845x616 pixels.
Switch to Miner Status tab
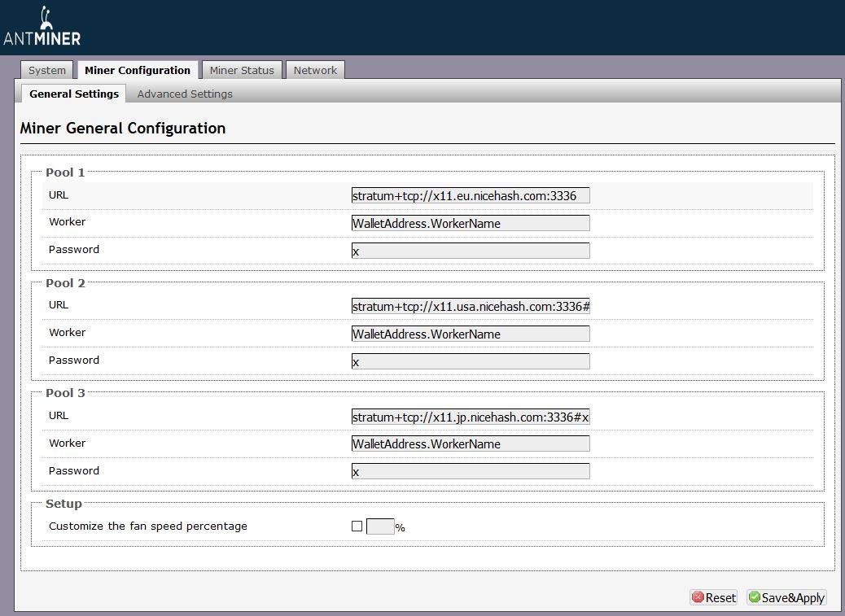coord(242,71)
